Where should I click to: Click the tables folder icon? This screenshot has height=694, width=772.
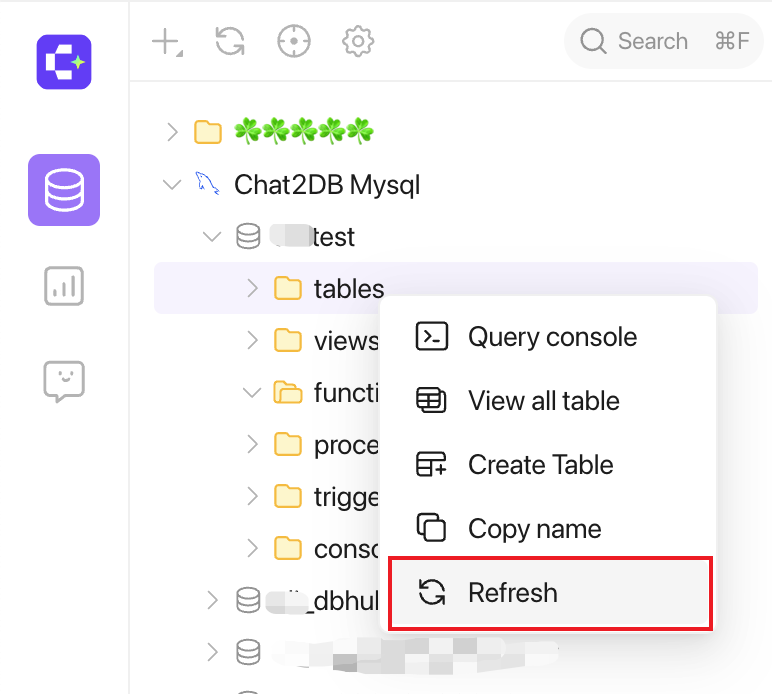coord(288,288)
